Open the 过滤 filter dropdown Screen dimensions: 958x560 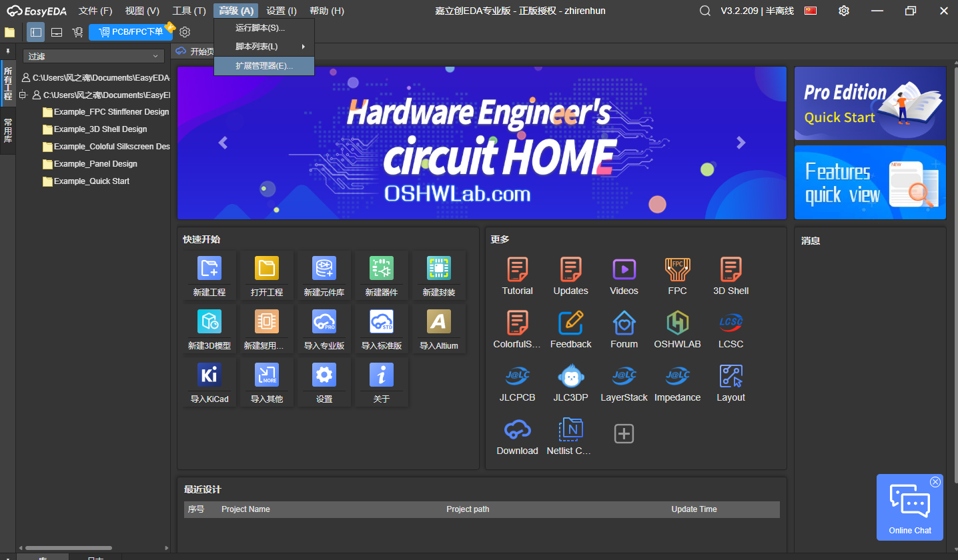click(x=93, y=57)
